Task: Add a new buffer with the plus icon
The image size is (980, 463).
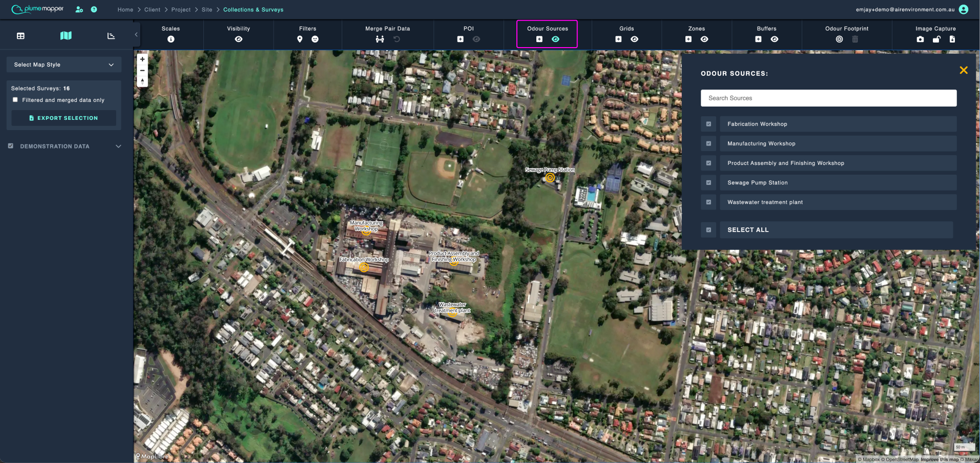Action: [x=758, y=39]
